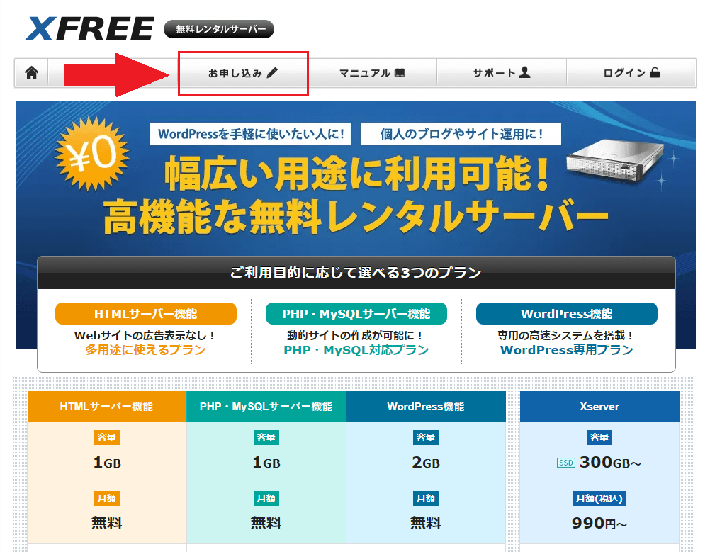This screenshot has height=552, width=710.
Task: Click 幅広い用途に利用可能 banner headline
Action: 357,174
